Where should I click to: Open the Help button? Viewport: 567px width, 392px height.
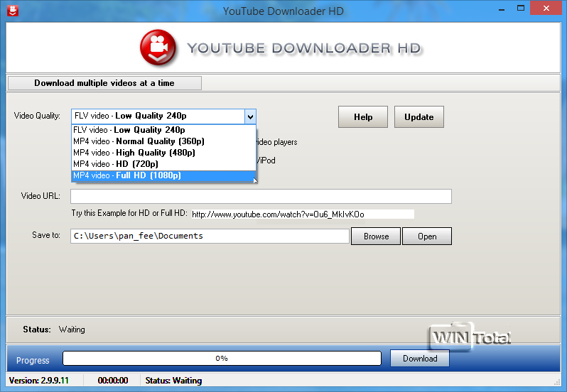(x=363, y=117)
